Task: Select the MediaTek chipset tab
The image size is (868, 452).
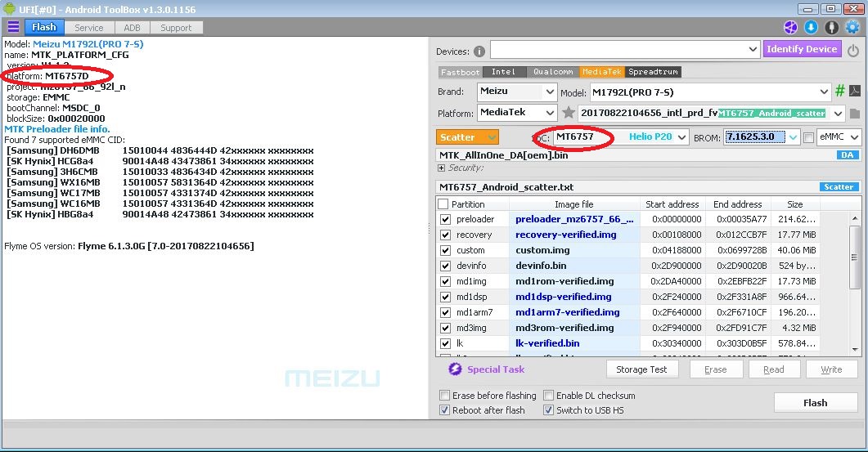Action: tap(602, 72)
